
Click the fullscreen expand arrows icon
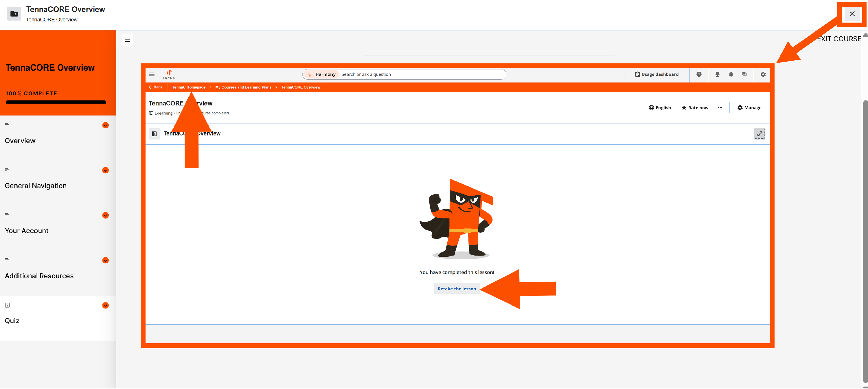click(x=759, y=134)
